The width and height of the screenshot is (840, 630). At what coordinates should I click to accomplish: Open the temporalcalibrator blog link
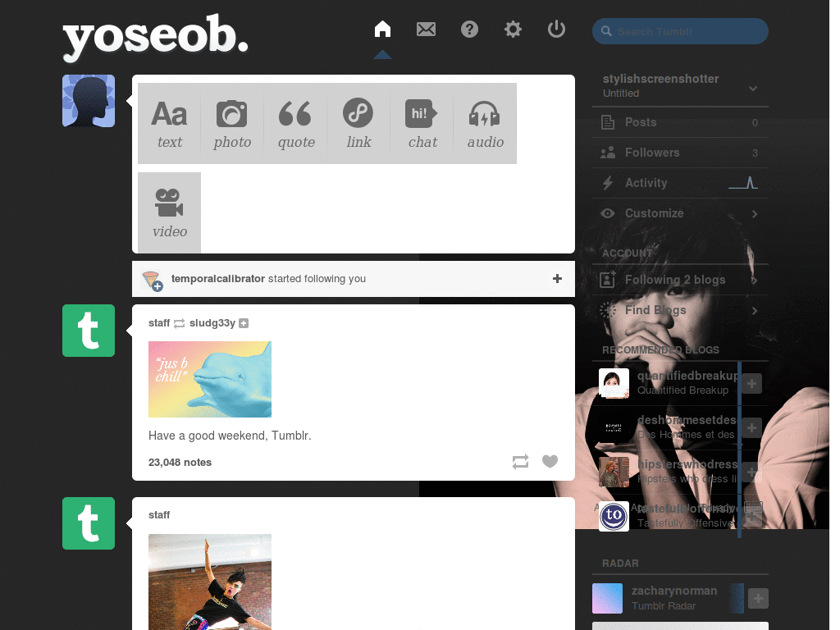pos(218,279)
